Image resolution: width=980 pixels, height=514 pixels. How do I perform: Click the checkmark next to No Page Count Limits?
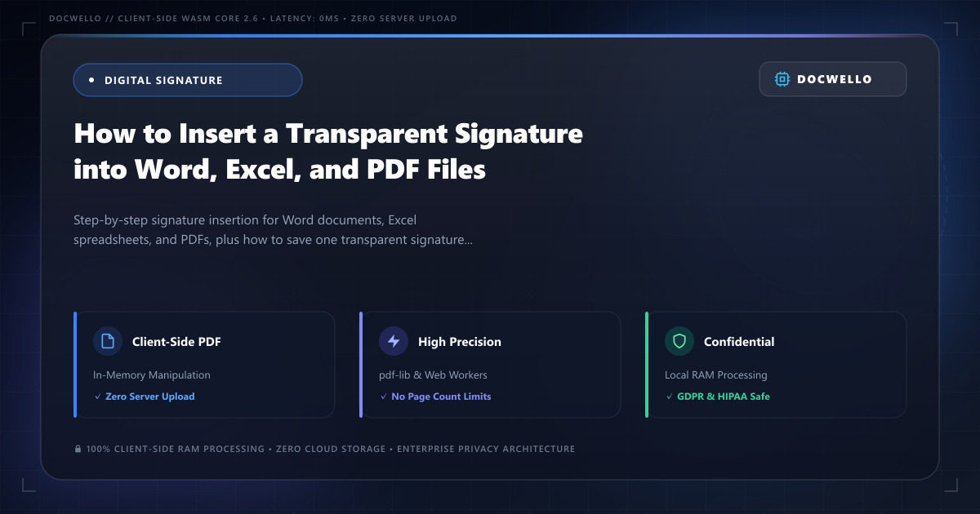(x=383, y=397)
